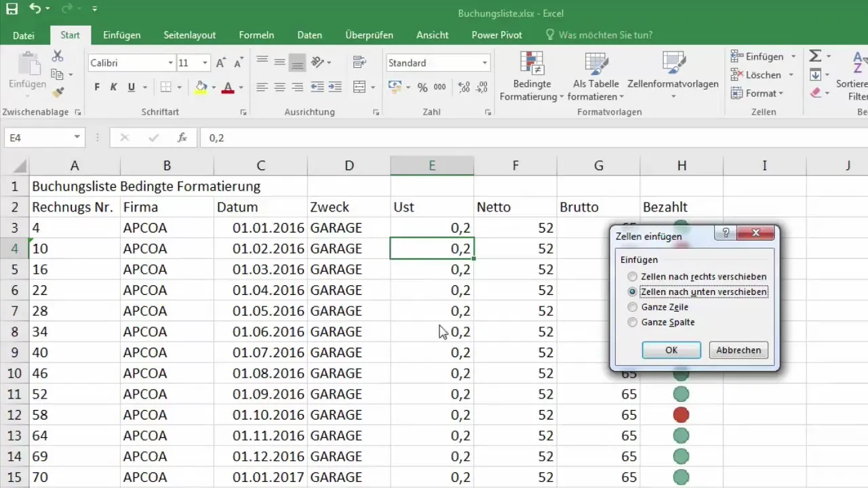868x488 pixels.
Task: Click Abbrechen in Zellen einfügen dialog
Action: pyautogui.click(x=738, y=350)
